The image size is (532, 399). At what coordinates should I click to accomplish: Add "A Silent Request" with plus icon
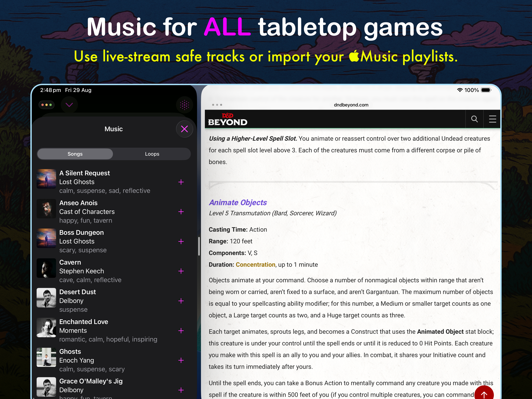tap(181, 182)
